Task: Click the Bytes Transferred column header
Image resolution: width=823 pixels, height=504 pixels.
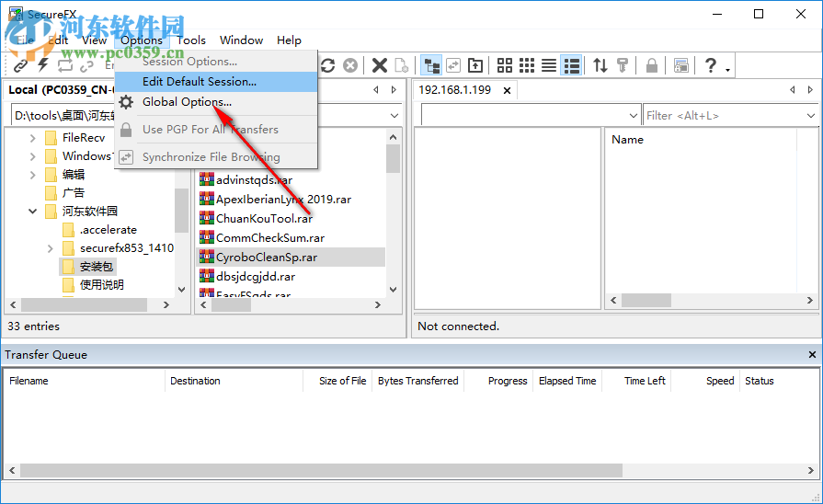Action: 417,381
